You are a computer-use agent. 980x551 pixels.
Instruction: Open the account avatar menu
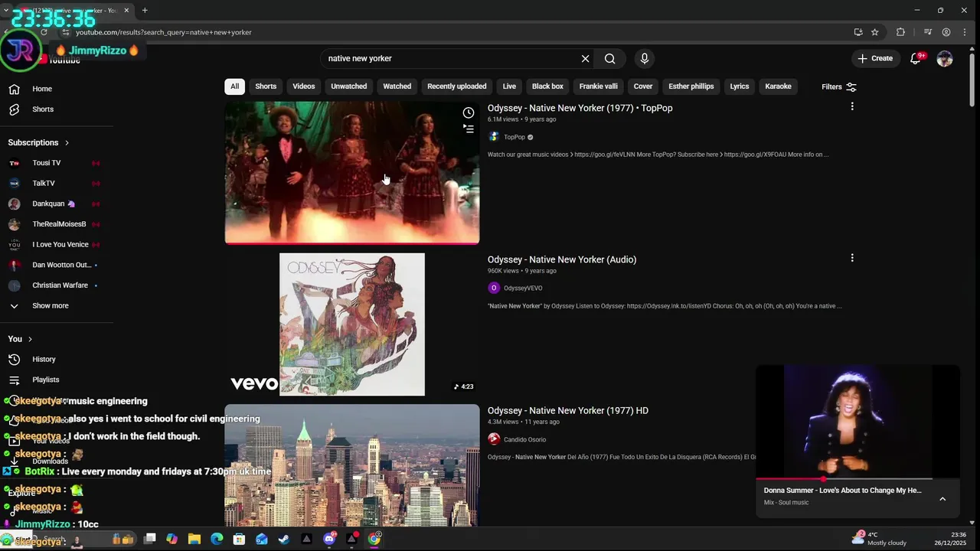[x=945, y=58]
